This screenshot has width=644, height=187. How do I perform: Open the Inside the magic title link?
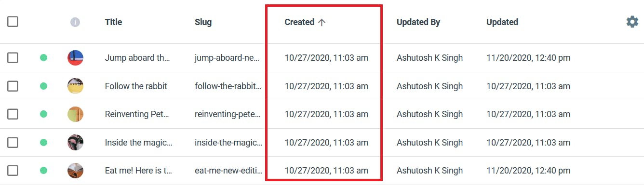coord(138,143)
